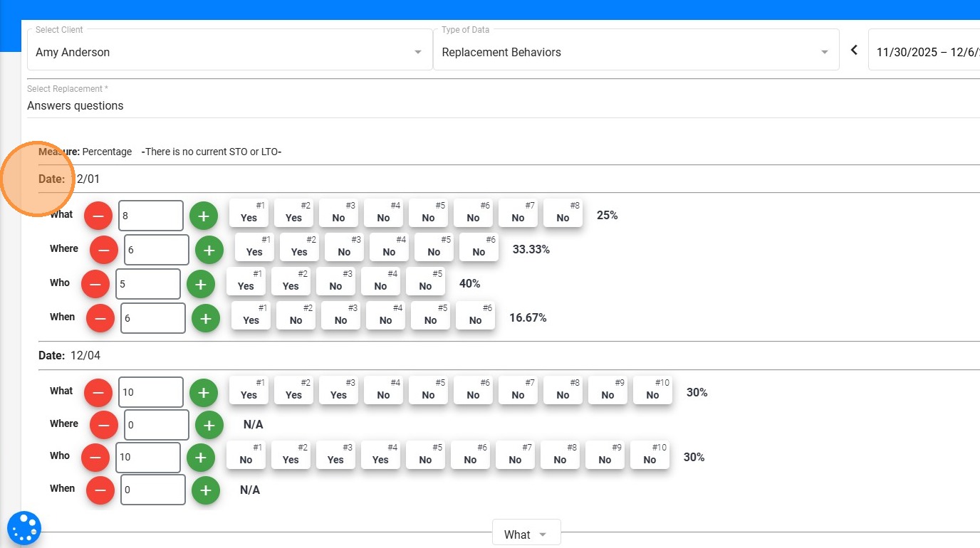Increase the When count on 12/01
The image size is (980, 548).
click(206, 318)
